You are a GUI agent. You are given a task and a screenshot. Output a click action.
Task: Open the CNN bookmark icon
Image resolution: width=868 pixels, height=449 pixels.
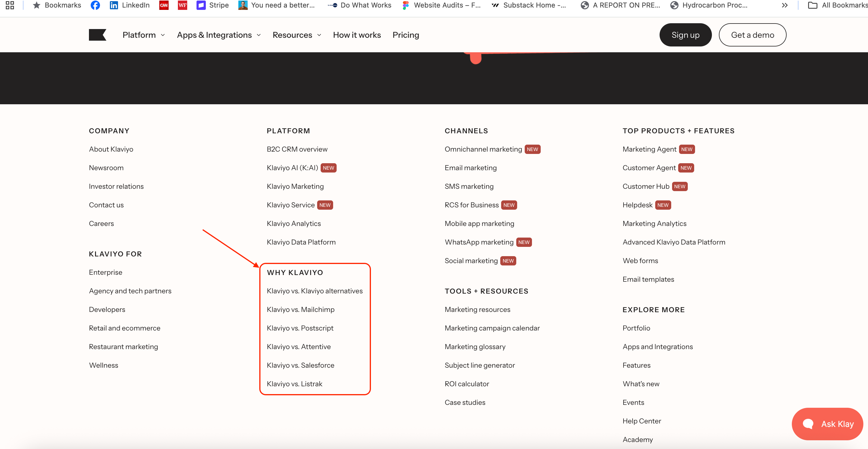tap(164, 5)
